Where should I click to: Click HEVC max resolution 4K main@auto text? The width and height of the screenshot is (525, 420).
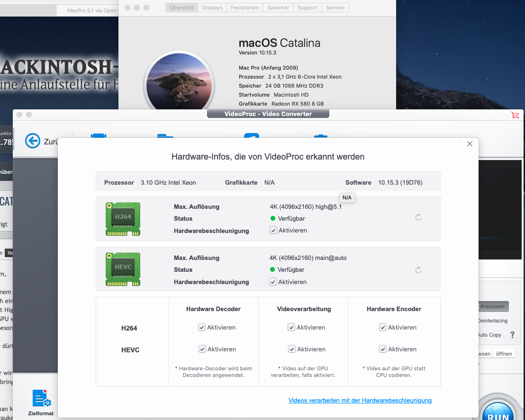coord(308,258)
